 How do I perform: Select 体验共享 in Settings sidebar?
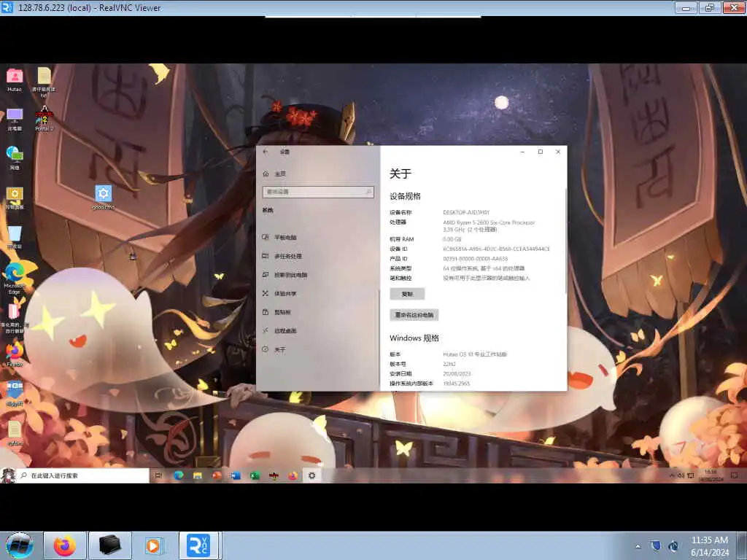pos(279,293)
